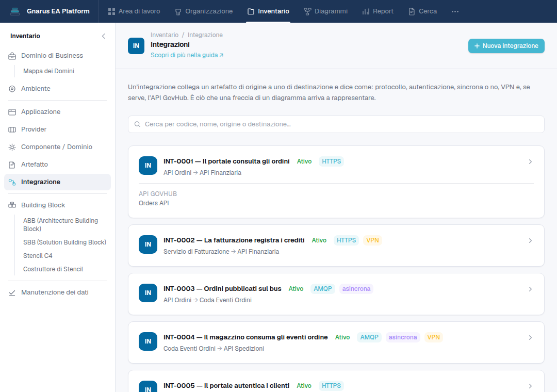Go to Applicazione in the sidebar

pos(58,111)
